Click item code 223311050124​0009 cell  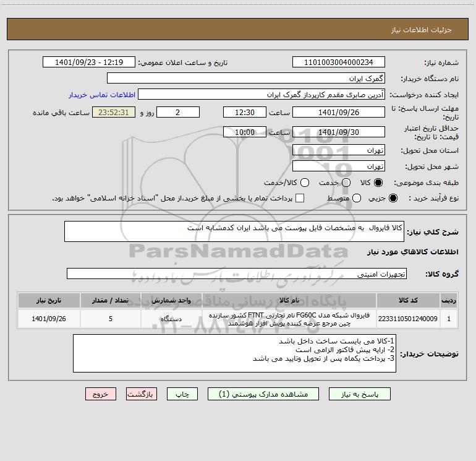coord(408,319)
